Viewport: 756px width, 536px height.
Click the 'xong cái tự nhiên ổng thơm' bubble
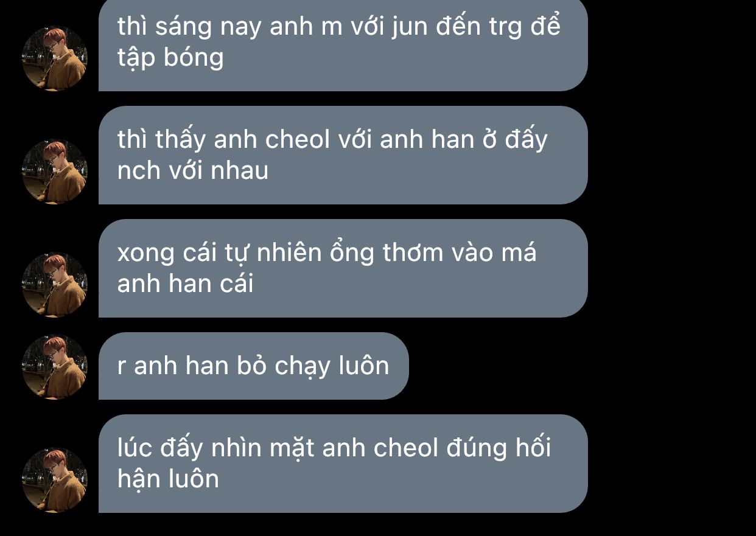point(343,268)
